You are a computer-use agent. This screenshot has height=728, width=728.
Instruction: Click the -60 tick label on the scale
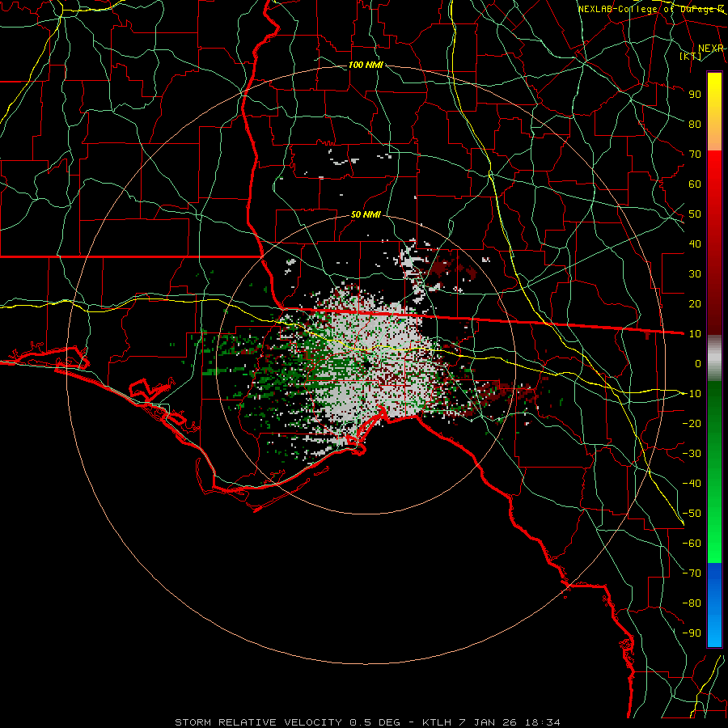pos(692,544)
